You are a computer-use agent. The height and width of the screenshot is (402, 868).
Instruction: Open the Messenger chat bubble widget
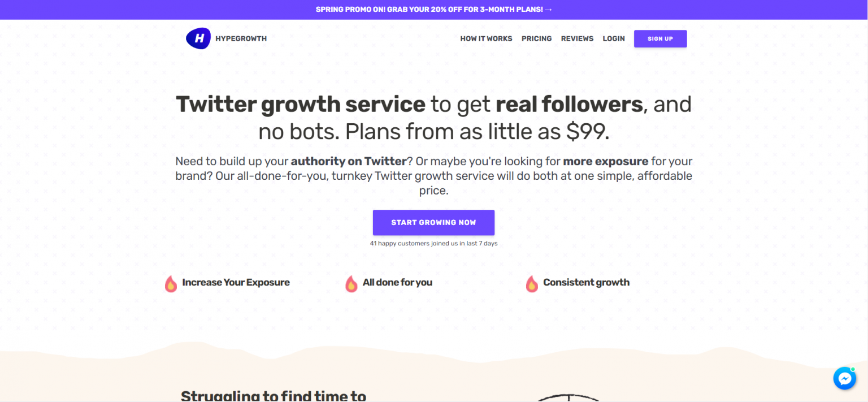point(844,378)
